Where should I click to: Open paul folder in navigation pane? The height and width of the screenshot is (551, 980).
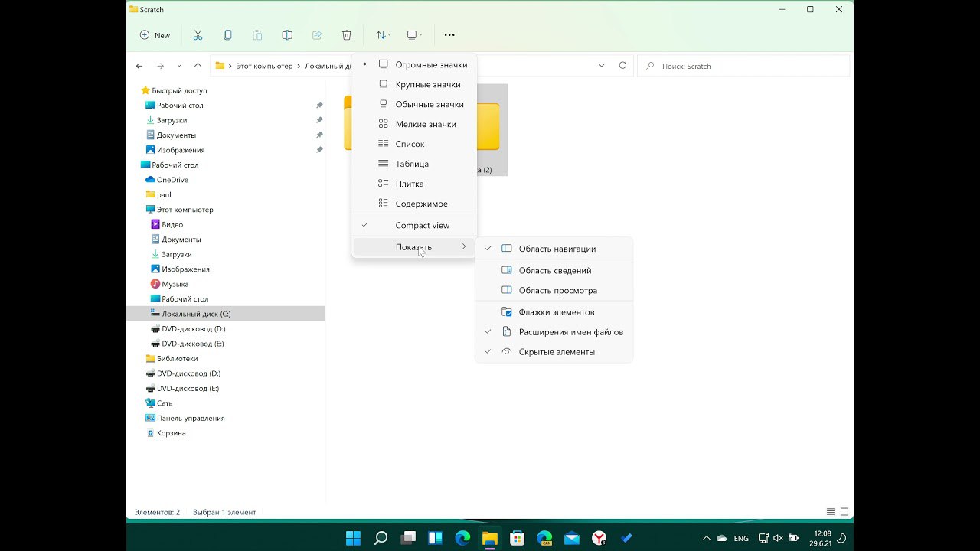pos(158,194)
